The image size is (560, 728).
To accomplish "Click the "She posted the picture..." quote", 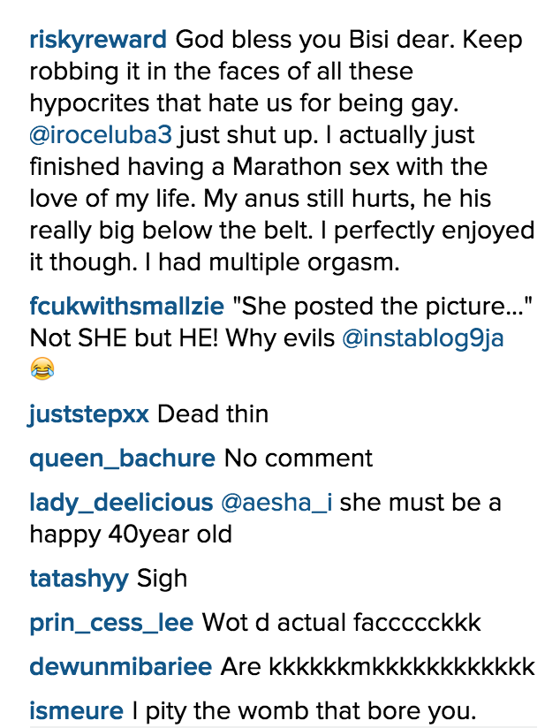I will click(x=383, y=307).
